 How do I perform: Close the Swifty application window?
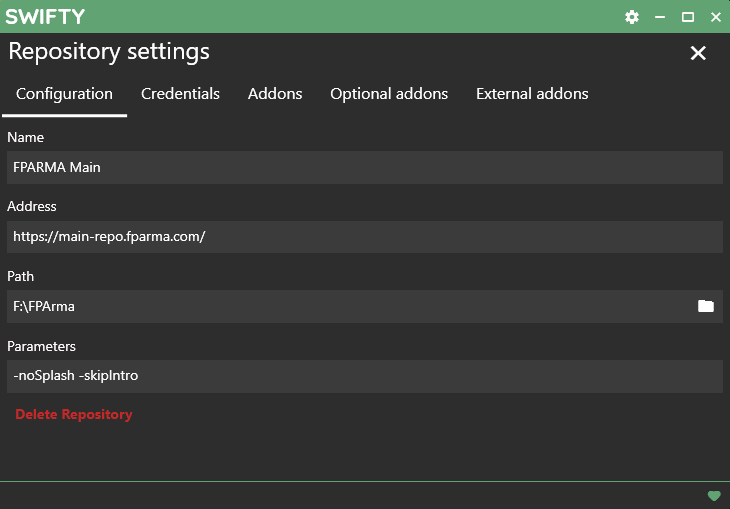pos(716,17)
